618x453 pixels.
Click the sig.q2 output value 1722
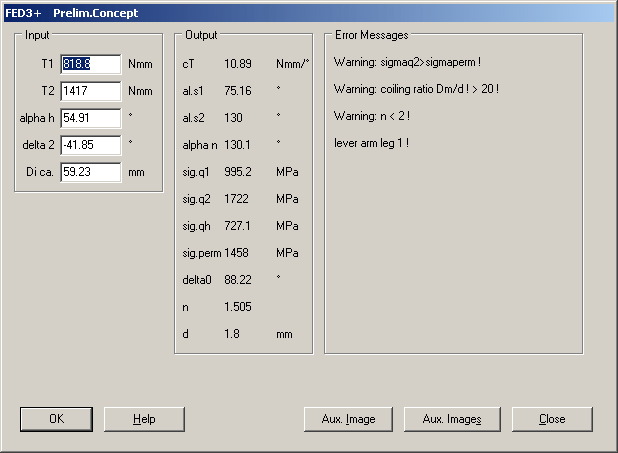coord(236,199)
